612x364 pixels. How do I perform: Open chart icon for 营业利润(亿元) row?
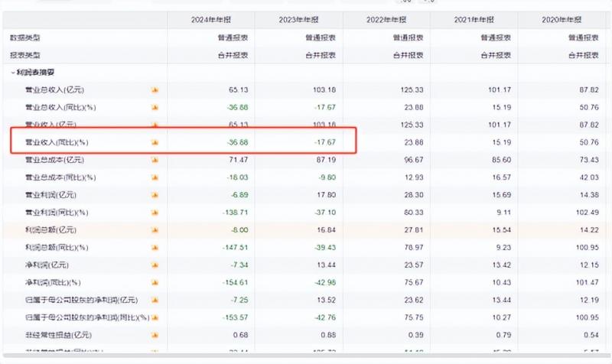[155, 195]
